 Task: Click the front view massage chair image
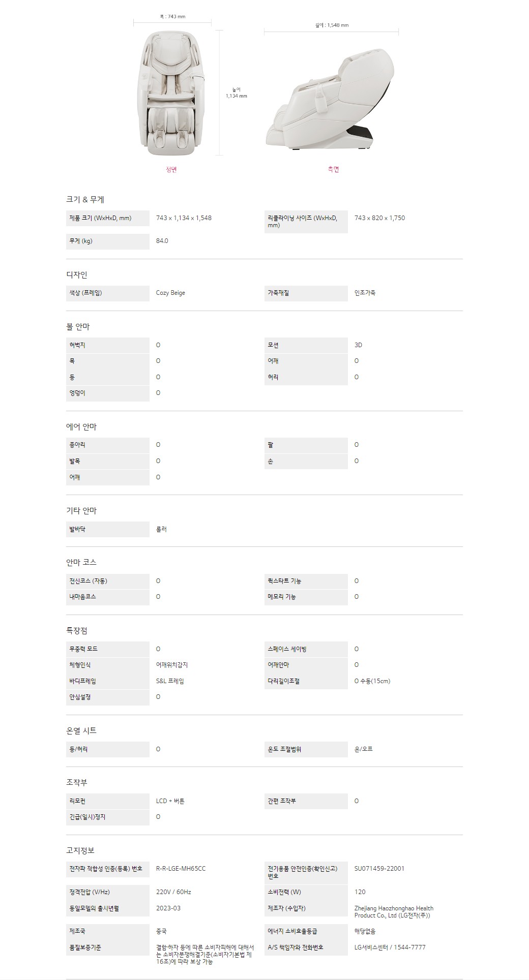pyautogui.click(x=170, y=93)
